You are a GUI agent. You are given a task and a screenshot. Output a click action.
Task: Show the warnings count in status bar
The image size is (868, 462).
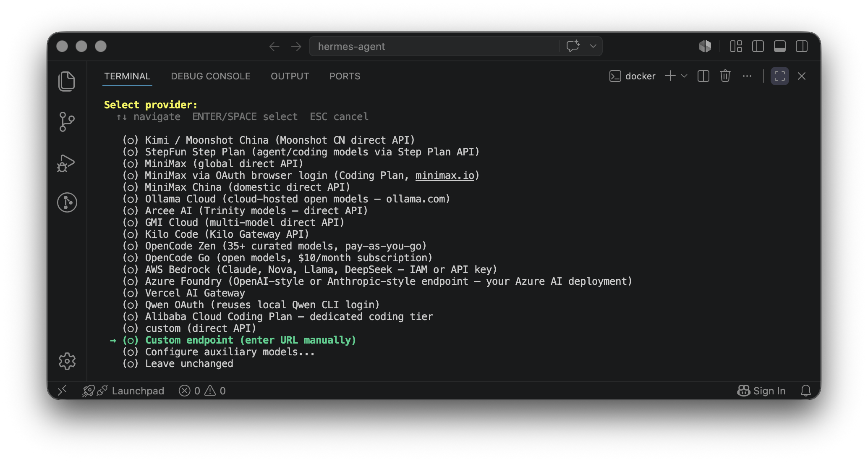[215, 391]
